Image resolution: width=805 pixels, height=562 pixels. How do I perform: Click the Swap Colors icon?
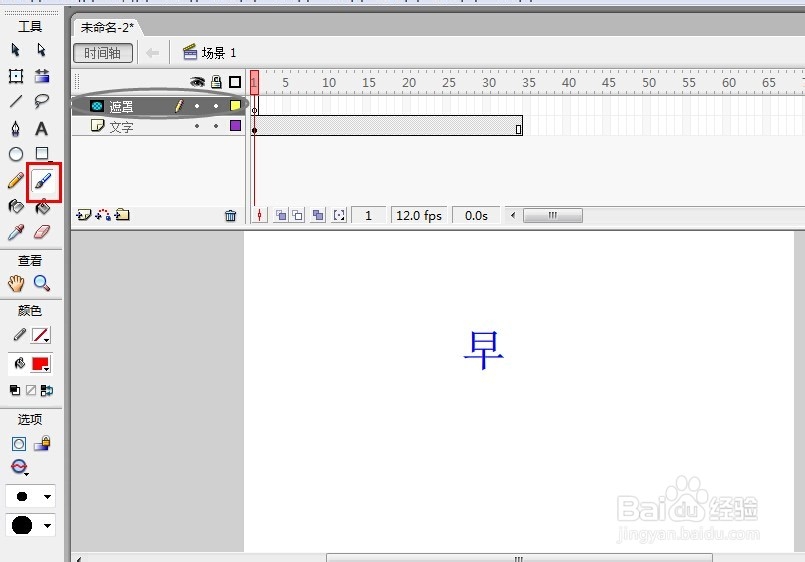(x=47, y=391)
